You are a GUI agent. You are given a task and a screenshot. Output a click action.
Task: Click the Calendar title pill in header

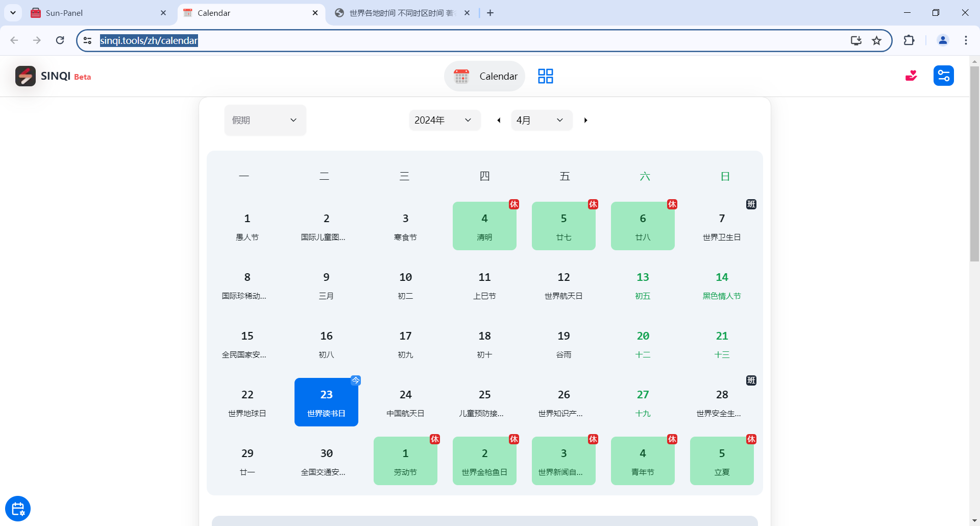[485, 76]
